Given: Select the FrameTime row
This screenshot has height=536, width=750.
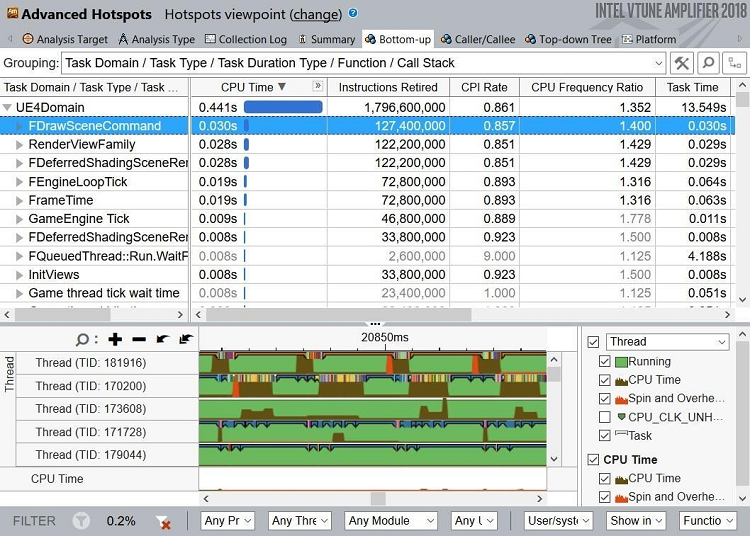Looking at the screenshot, I should click(366, 200).
